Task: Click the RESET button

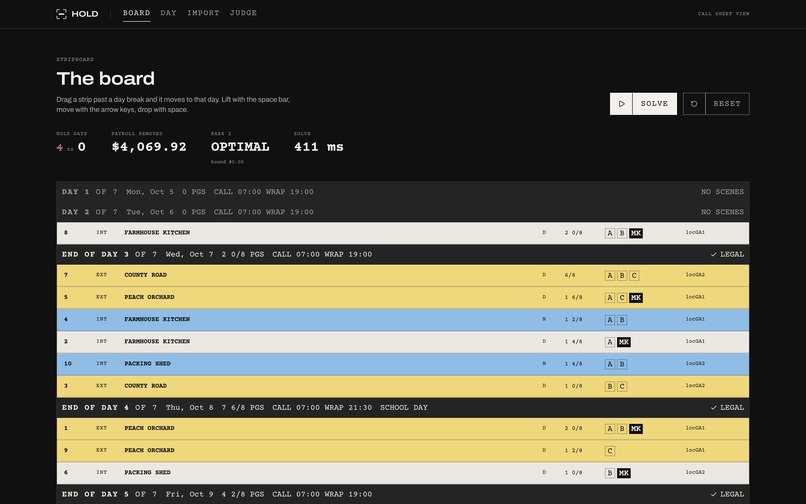Action: (x=727, y=104)
